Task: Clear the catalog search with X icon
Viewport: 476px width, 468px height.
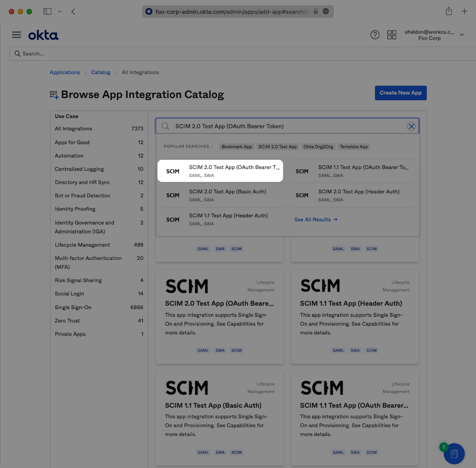Action: click(411, 127)
